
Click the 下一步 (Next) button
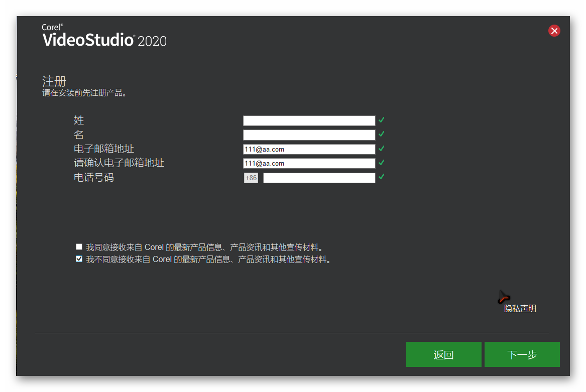522,354
